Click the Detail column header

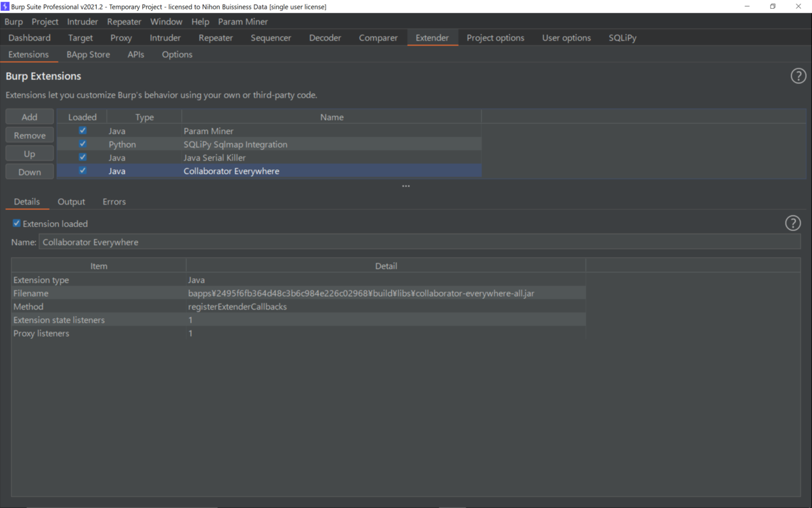(x=386, y=266)
